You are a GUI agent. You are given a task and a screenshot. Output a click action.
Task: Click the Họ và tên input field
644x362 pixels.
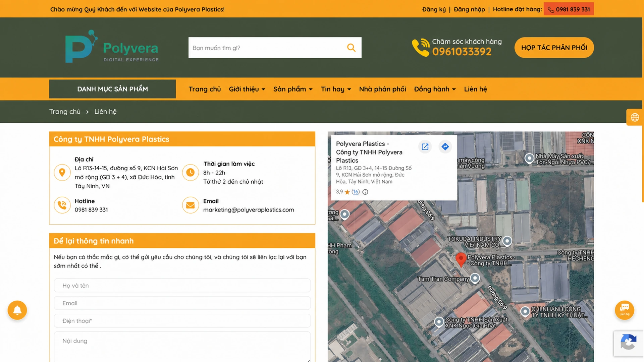click(182, 286)
